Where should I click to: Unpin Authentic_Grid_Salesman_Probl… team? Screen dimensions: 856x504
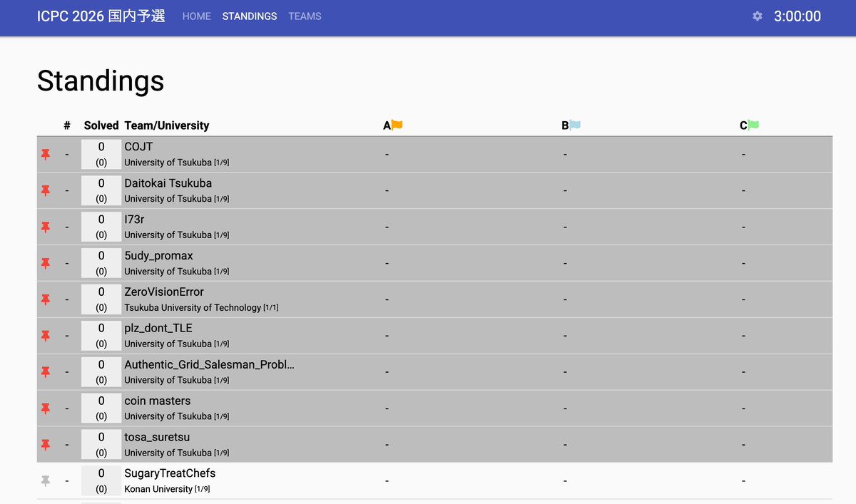pos(46,372)
